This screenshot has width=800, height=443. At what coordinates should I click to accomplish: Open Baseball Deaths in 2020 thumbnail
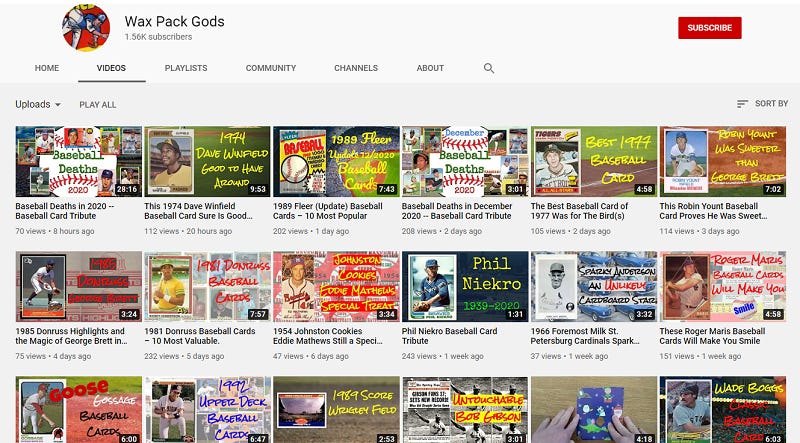(x=79, y=161)
